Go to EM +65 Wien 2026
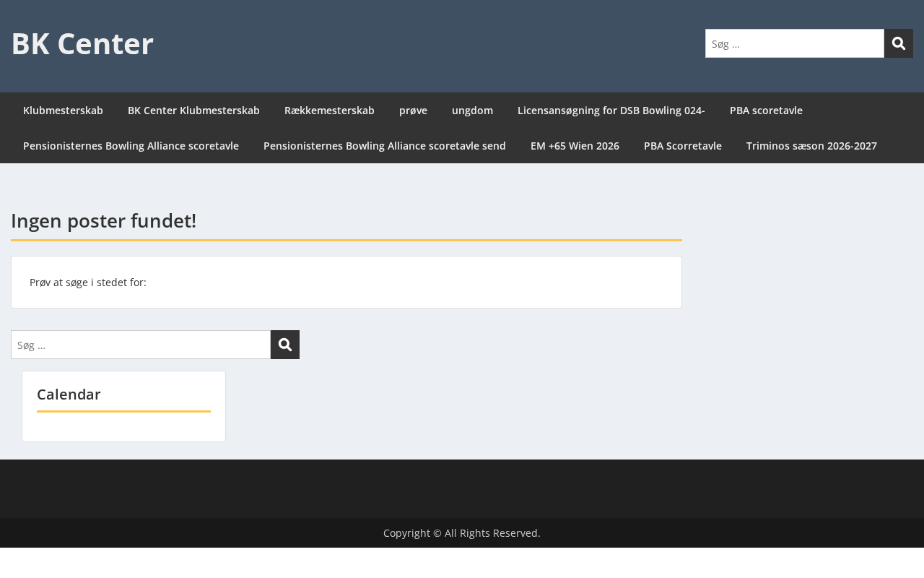Image resolution: width=924 pixels, height=578 pixels. (x=575, y=146)
